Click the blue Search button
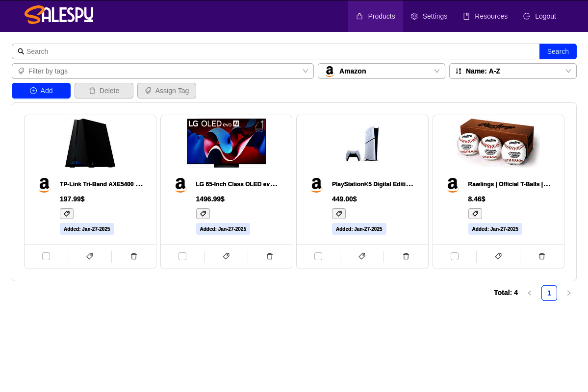The image size is (588, 392). (x=558, y=51)
